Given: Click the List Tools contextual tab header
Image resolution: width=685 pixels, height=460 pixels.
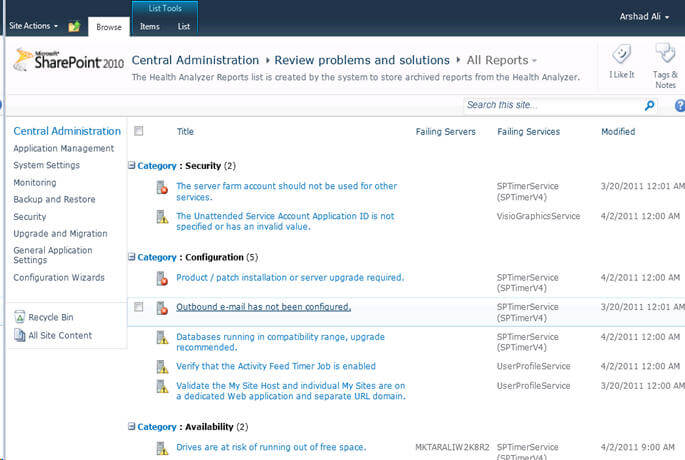Looking at the screenshot, I should tap(165, 8).
